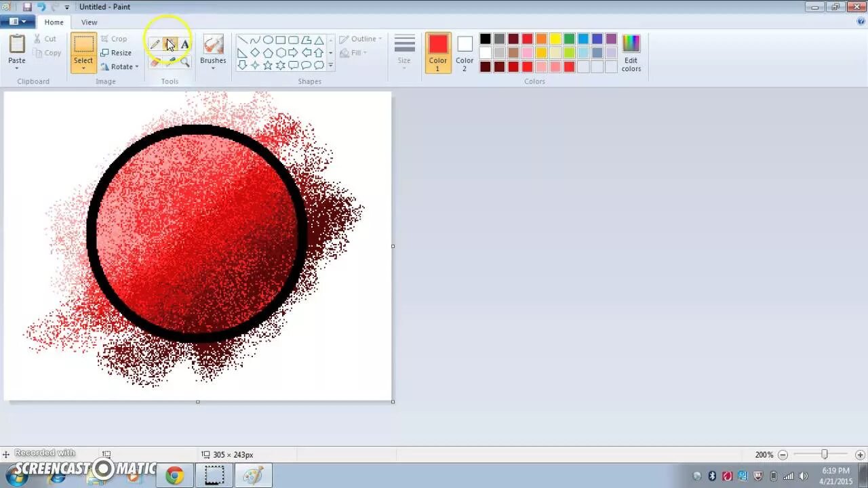Click the Brushes tool icon
868x488 pixels.
pyautogui.click(x=213, y=45)
